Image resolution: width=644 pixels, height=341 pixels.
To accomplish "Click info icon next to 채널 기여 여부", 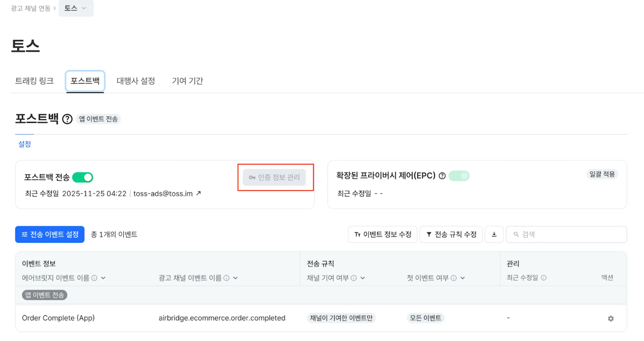I will (x=354, y=278).
